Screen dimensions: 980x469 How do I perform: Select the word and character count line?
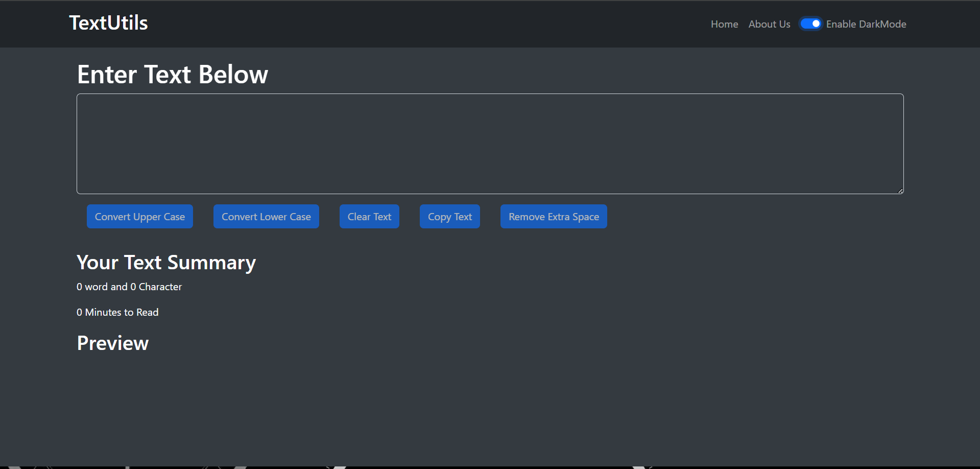(x=129, y=287)
